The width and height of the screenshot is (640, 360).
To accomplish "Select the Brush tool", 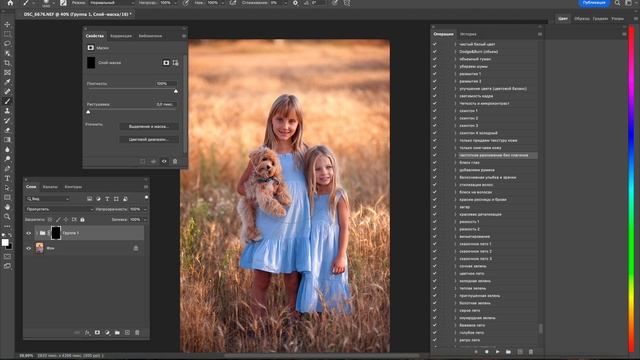I will 7,101.
